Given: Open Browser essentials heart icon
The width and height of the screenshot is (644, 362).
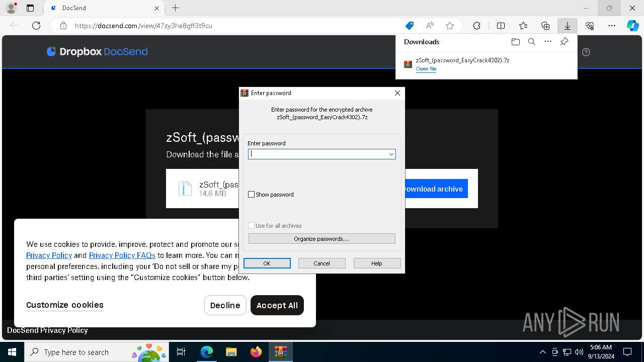Looking at the screenshot, I should click(590, 26).
